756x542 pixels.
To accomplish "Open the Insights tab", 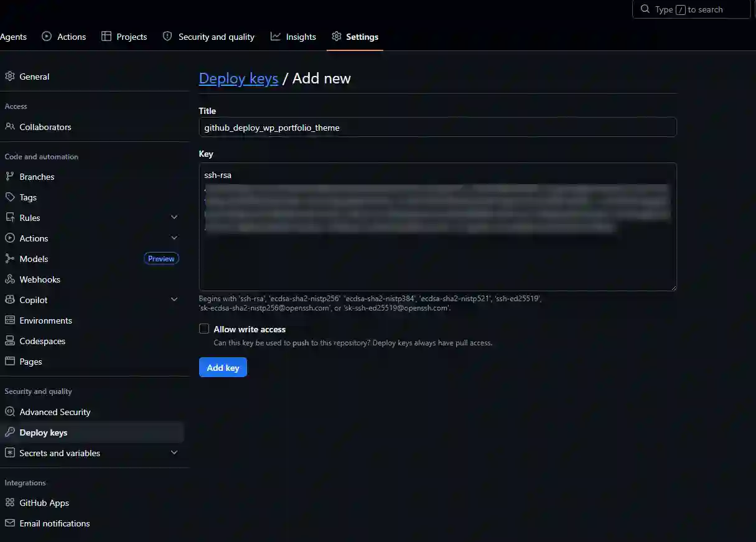I will [293, 37].
